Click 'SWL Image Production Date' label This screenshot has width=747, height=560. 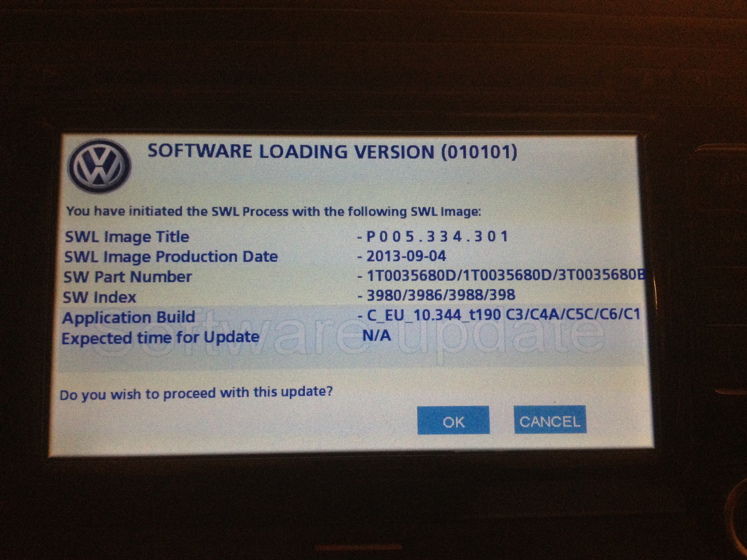point(171,257)
